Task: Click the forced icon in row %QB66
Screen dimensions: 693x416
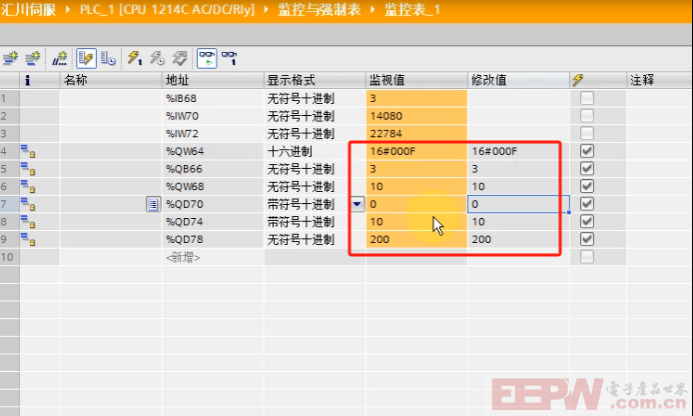Action: point(28,169)
